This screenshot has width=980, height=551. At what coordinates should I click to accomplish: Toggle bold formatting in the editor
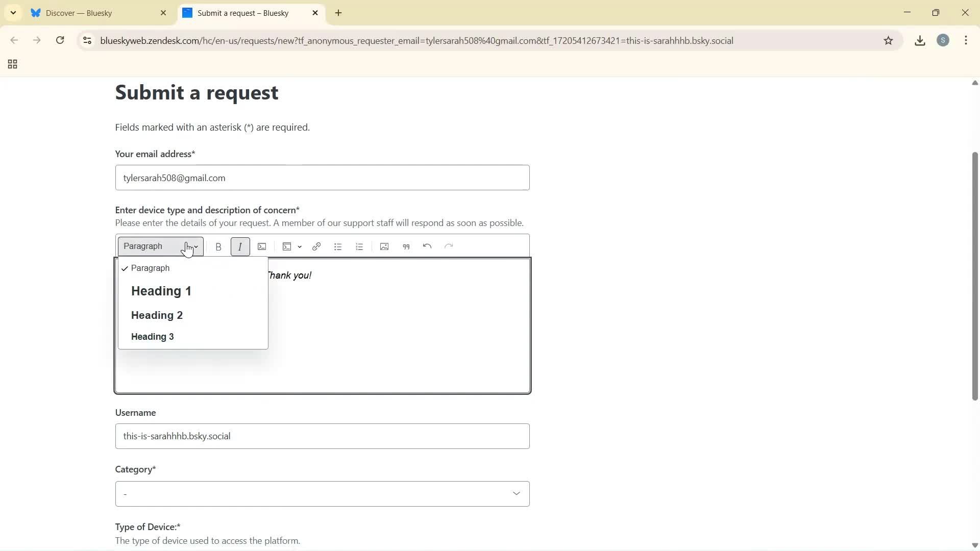[218, 246]
